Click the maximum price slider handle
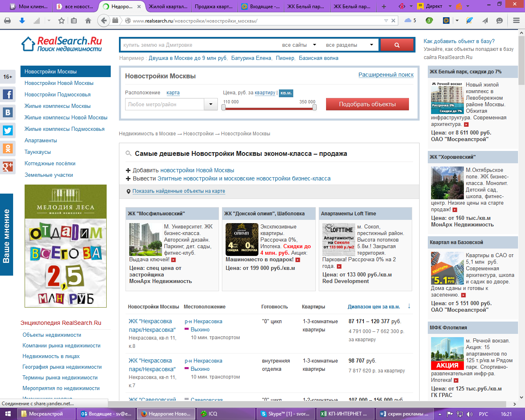 (x=315, y=107)
